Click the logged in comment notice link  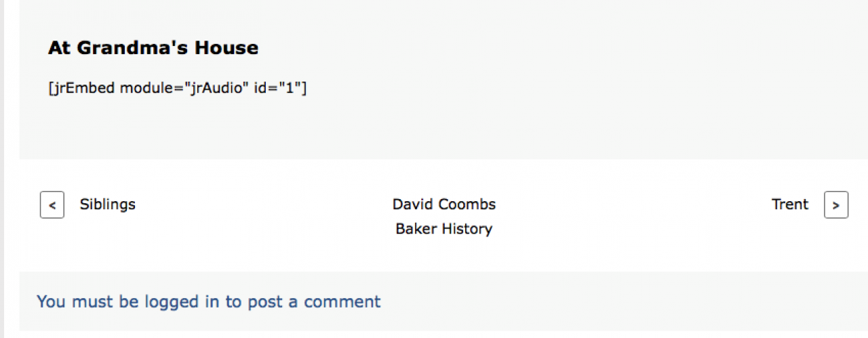209,301
